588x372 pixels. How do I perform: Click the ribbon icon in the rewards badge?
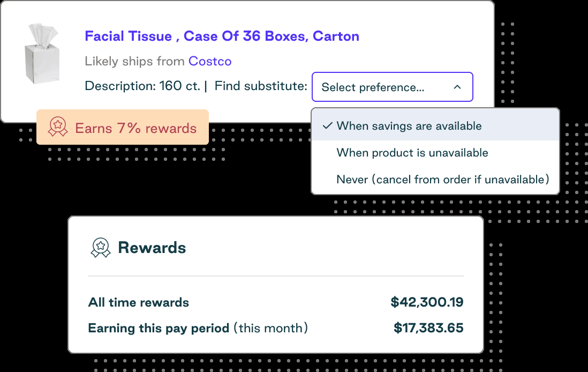pos(58,128)
